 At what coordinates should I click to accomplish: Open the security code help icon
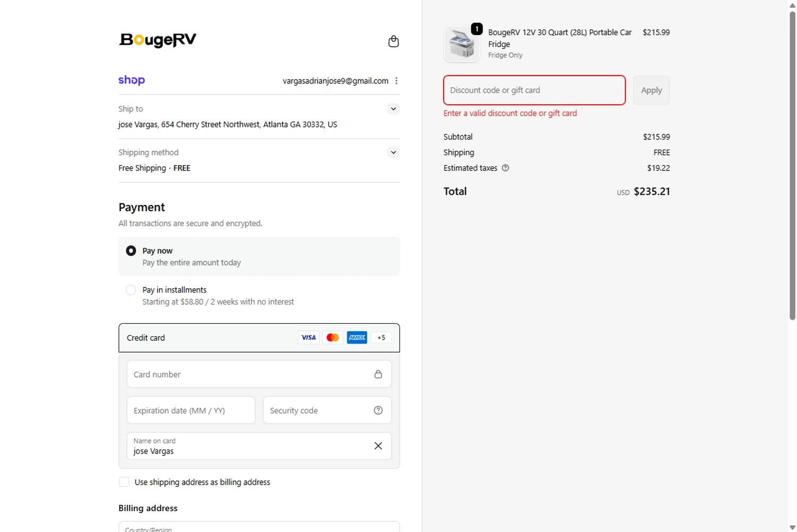point(378,410)
